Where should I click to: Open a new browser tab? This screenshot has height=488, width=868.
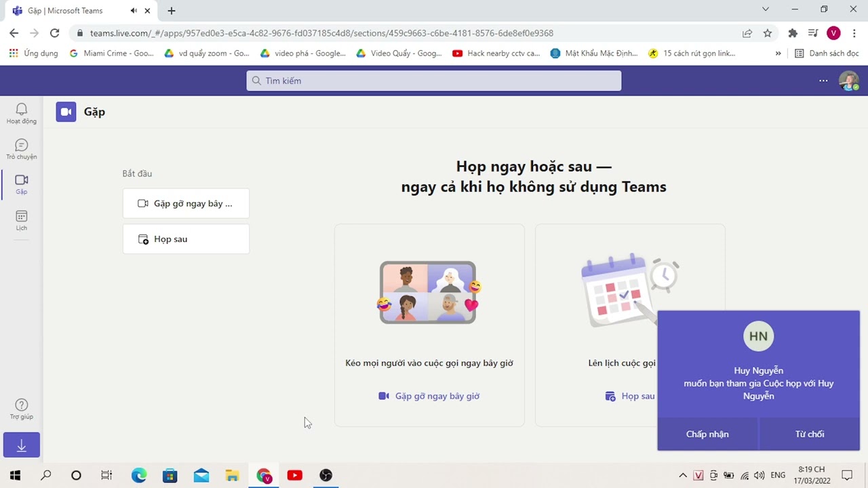pyautogui.click(x=172, y=11)
